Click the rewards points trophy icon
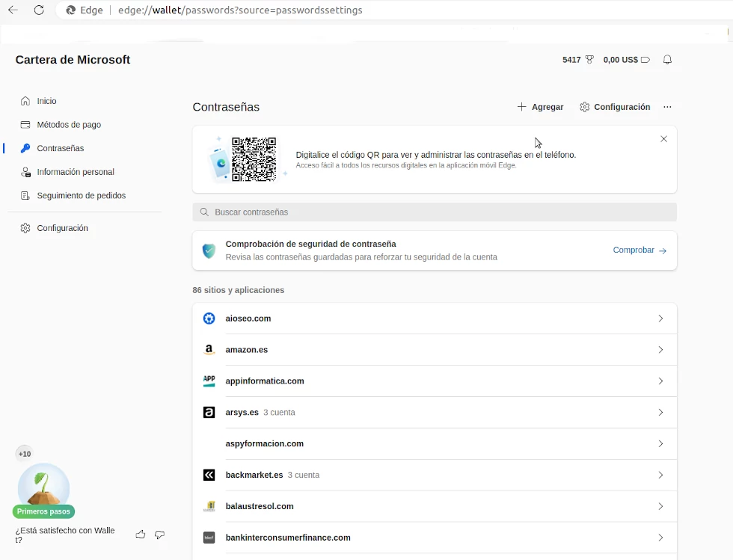The image size is (733, 560). point(589,60)
